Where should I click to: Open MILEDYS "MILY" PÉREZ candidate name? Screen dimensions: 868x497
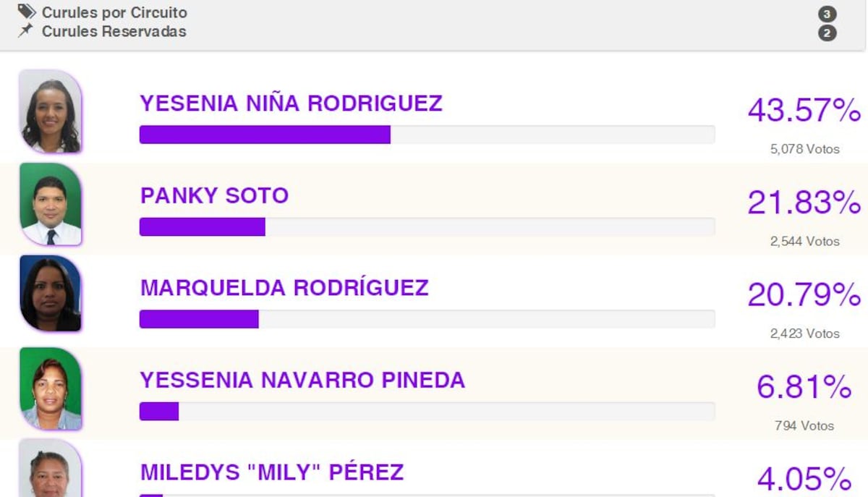tap(272, 472)
